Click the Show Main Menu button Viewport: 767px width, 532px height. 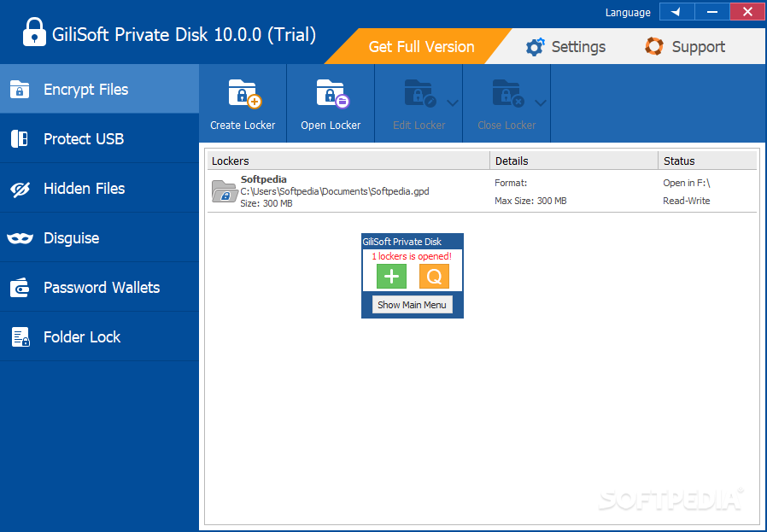point(412,305)
